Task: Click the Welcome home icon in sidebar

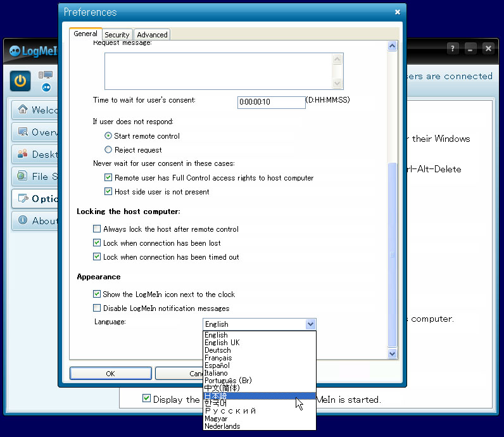Action: (23, 110)
